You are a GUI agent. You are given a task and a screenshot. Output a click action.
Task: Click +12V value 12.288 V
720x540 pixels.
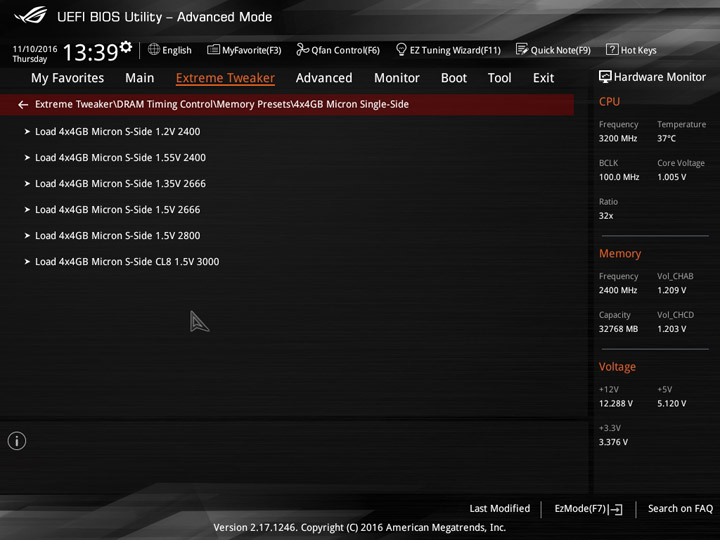tap(616, 404)
